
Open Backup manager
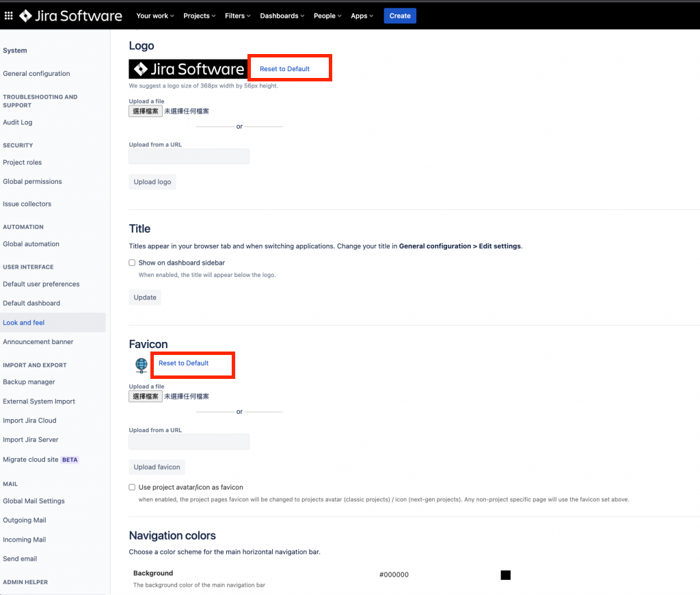29,382
